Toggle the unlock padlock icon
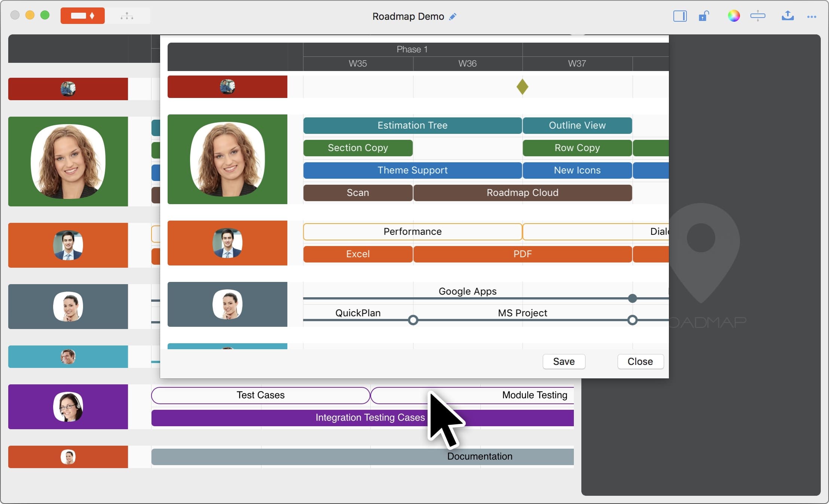Screen dimensions: 829x504 coord(704,16)
